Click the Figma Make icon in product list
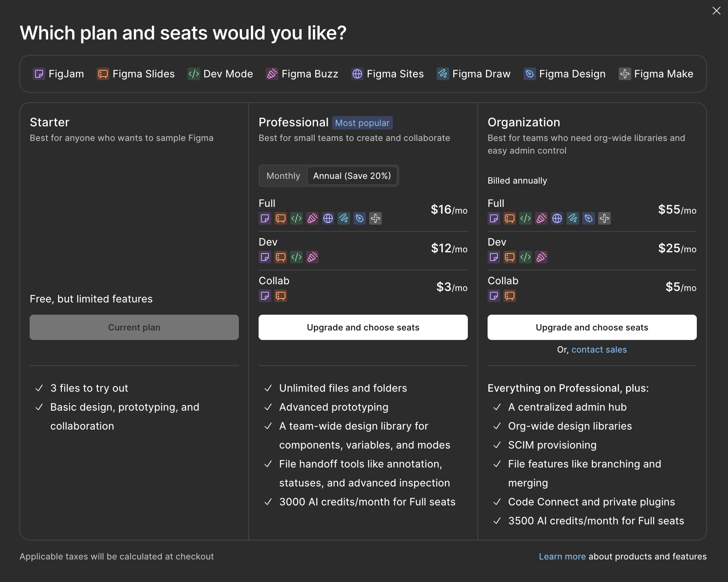The image size is (728, 582). click(625, 74)
